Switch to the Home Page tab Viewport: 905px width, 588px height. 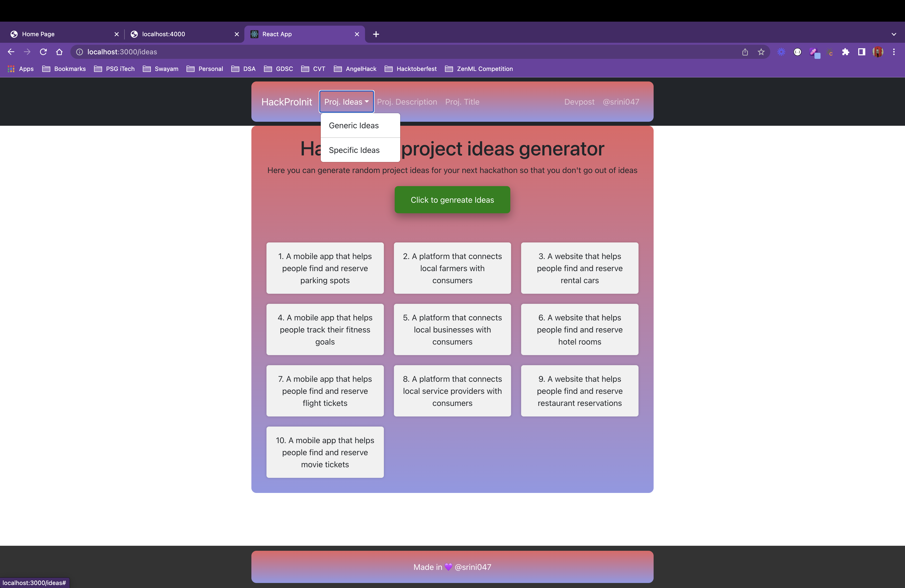(x=57, y=34)
